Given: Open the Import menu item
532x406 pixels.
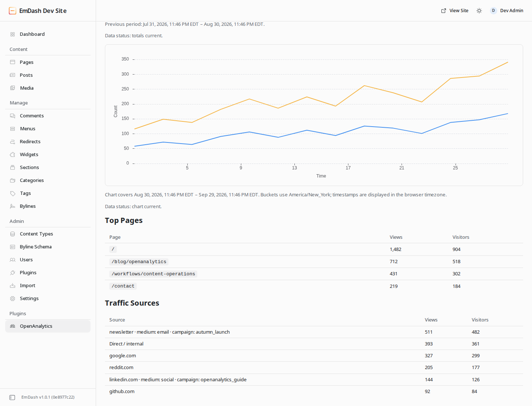Looking at the screenshot, I should tap(48, 286).
